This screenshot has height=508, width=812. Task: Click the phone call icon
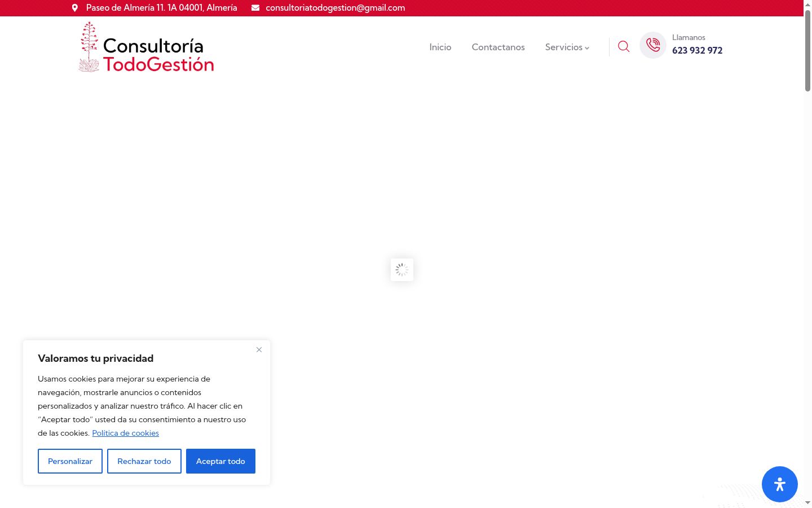tap(653, 45)
